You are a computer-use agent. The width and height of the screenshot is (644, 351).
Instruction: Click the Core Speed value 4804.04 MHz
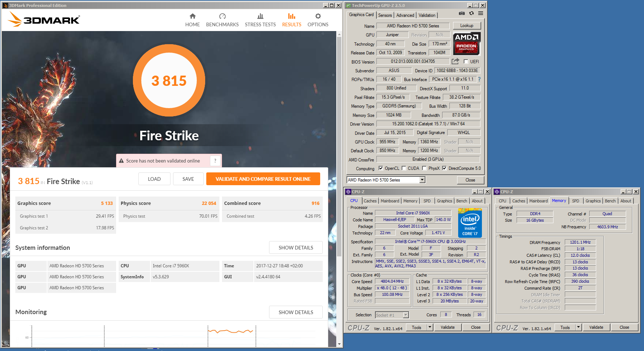[392, 281]
